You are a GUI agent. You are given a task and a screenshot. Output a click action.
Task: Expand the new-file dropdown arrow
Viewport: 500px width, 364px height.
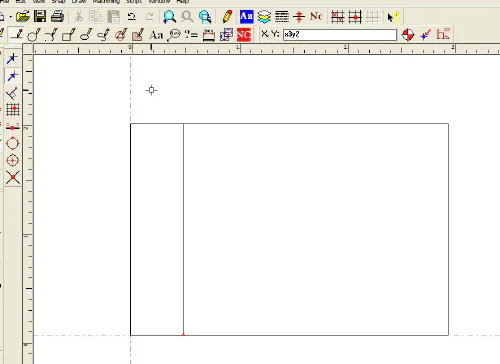(11, 17)
